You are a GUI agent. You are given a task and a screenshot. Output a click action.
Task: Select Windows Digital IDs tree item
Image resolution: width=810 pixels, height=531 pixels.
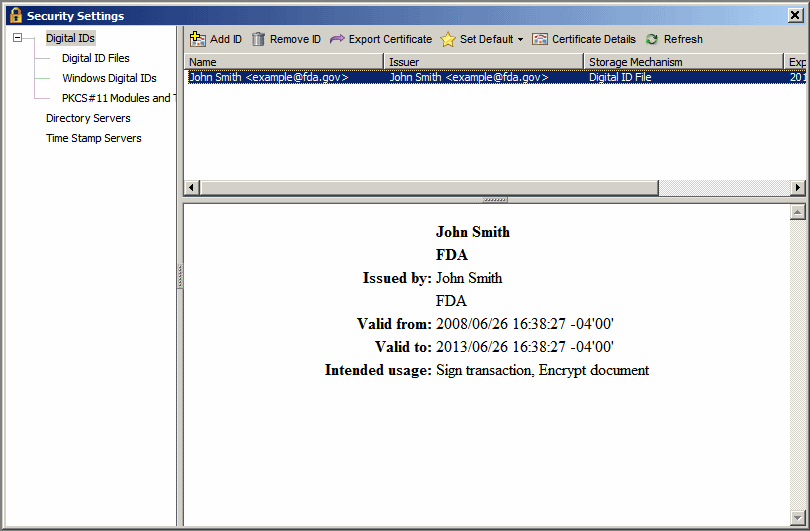[x=109, y=79]
